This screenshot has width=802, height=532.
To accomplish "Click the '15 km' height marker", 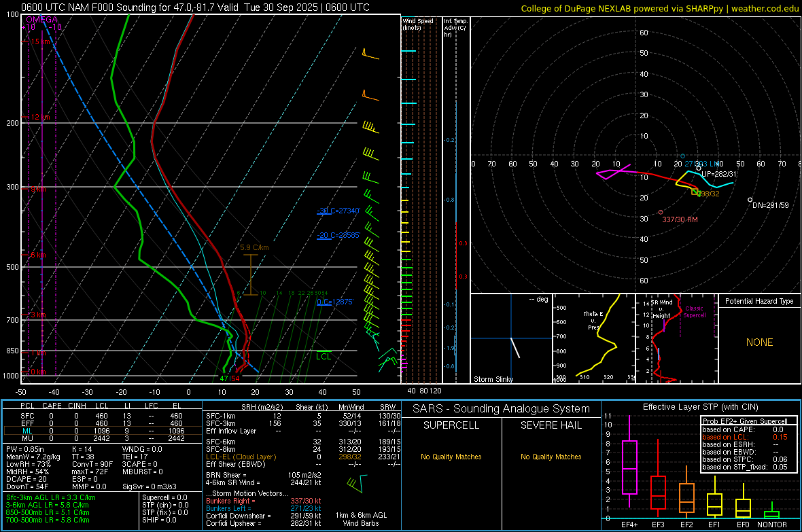I will 40,41.
